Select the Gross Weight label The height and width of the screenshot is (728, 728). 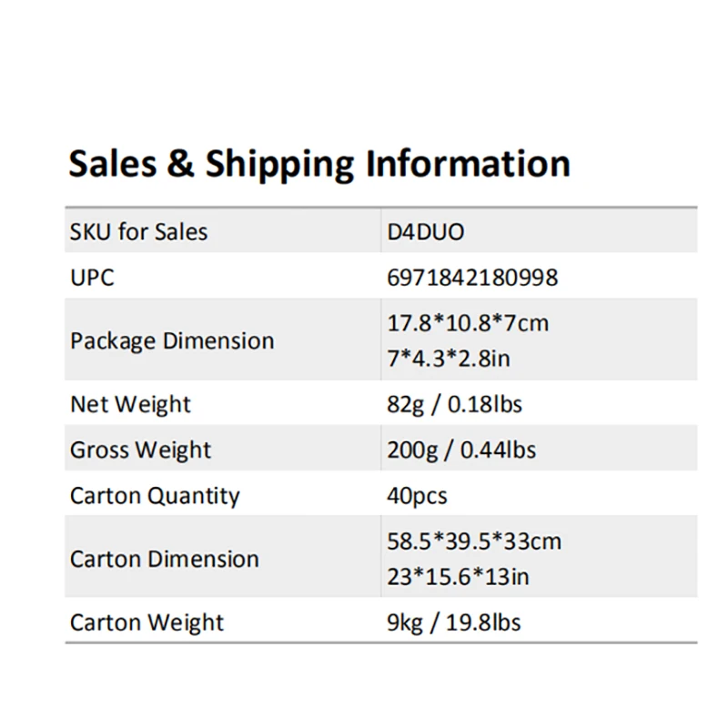click(140, 450)
